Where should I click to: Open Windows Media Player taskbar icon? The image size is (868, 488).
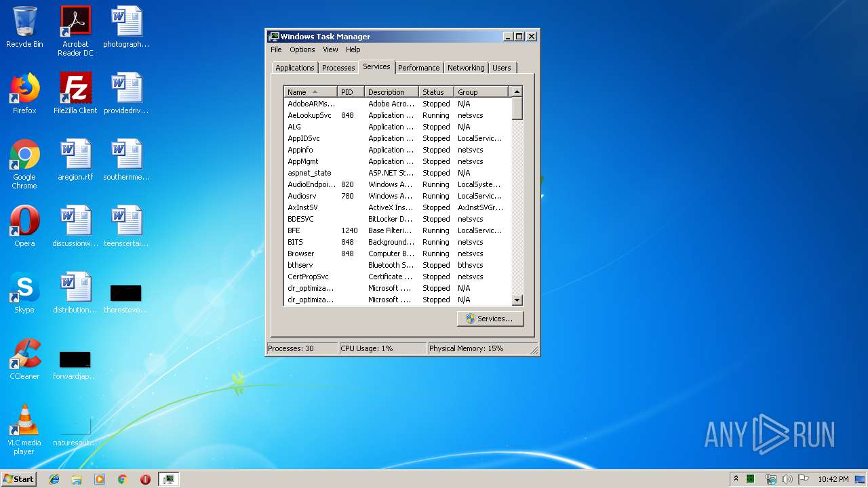tap(100, 479)
